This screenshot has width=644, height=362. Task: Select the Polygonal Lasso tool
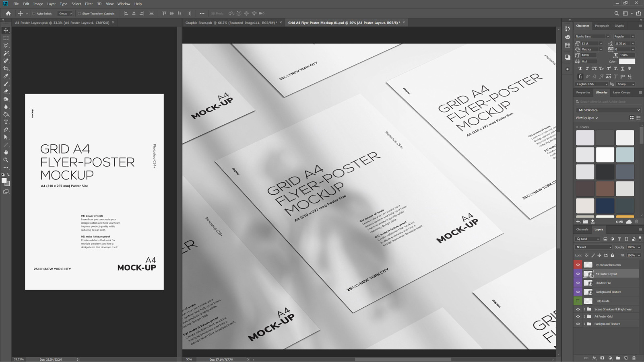(6, 45)
